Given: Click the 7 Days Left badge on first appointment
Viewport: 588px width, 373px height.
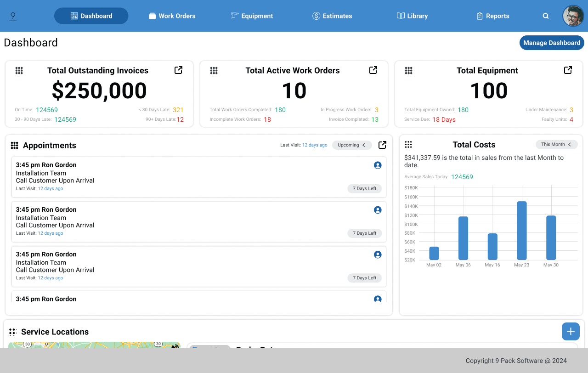Looking at the screenshot, I should (x=364, y=189).
